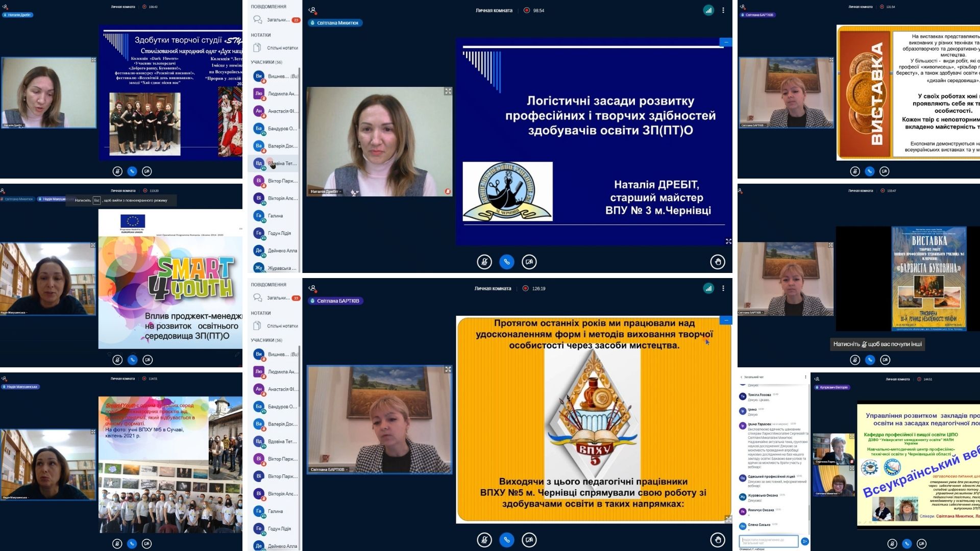The width and height of the screenshot is (980, 551).
Task: Click the phone icon in the 114:51 window
Action: point(132,544)
